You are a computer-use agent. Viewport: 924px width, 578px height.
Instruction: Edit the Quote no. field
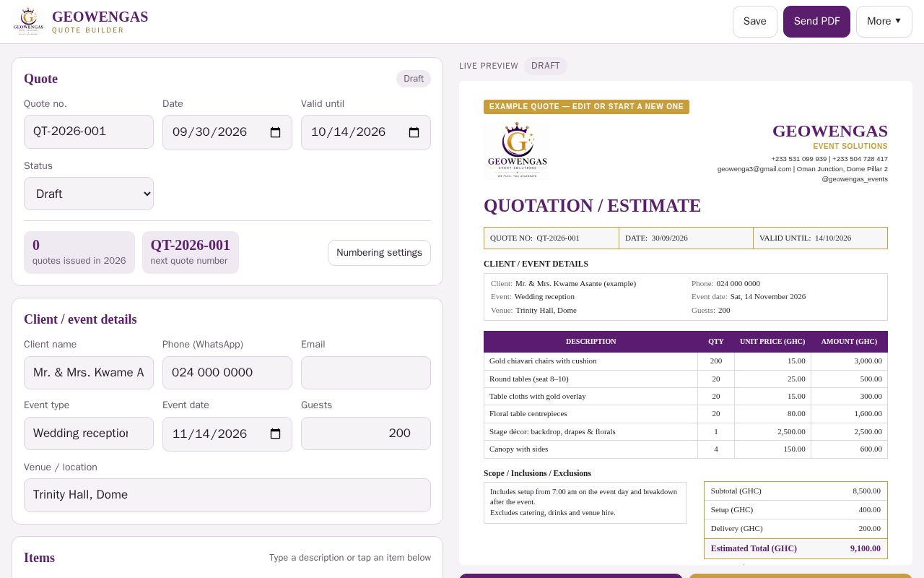89,132
